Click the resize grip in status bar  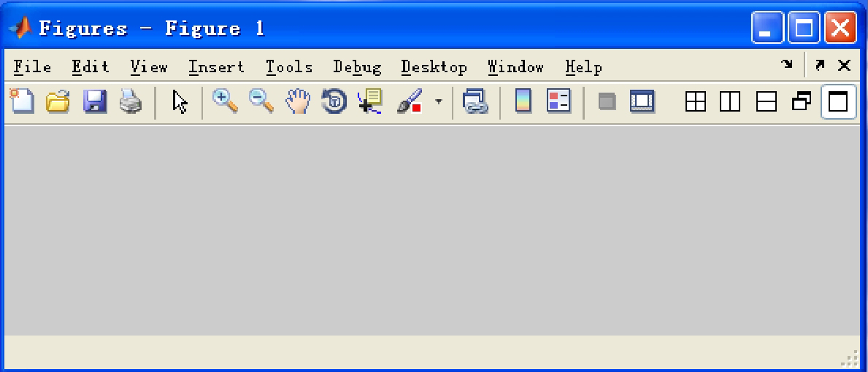pyautogui.click(x=850, y=357)
